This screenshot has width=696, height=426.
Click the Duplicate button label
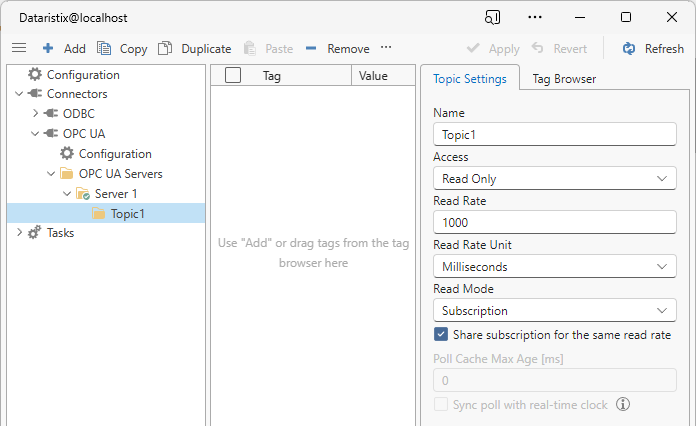pyautogui.click(x=206, y=49)
